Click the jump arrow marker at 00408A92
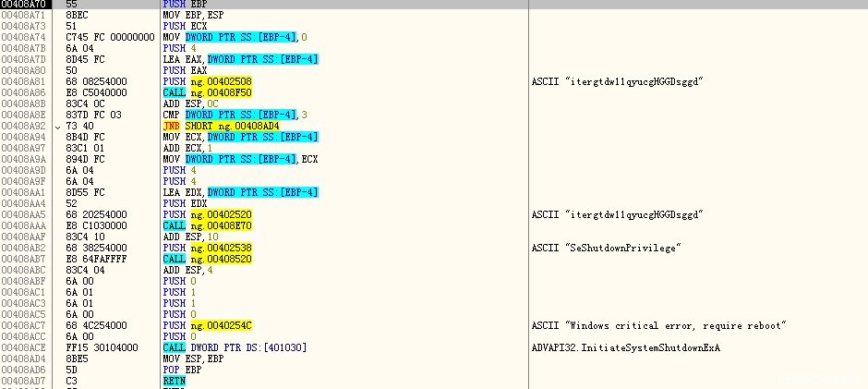The width and height of the screenshot is (868, 389). 59,126
